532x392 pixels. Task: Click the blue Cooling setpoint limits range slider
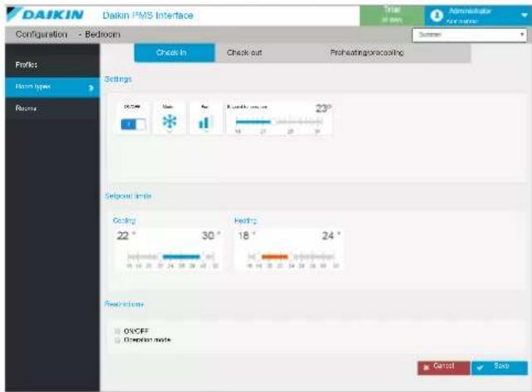click(x=181, y=257)
